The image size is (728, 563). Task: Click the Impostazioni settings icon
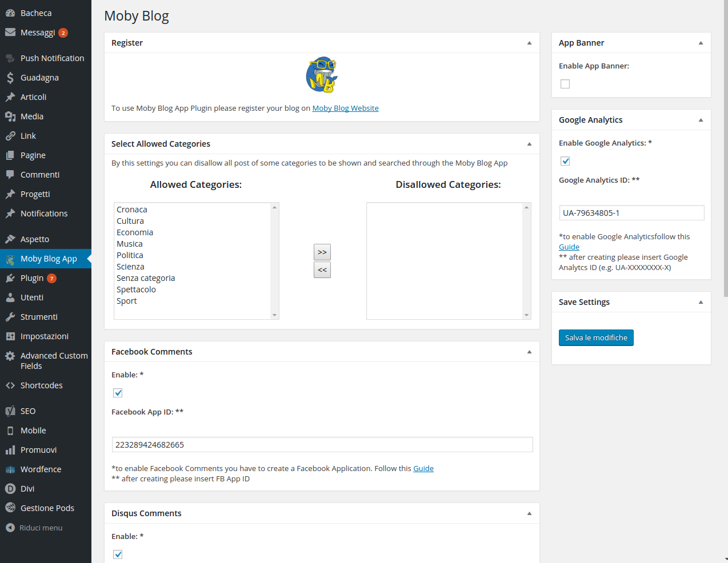click(10, 336)
